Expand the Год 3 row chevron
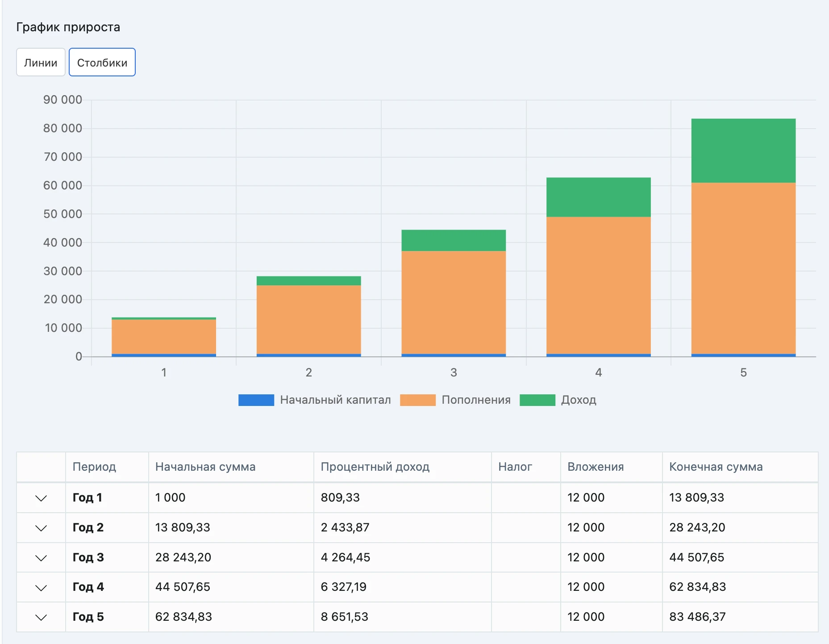 click(x=41, y=558)
